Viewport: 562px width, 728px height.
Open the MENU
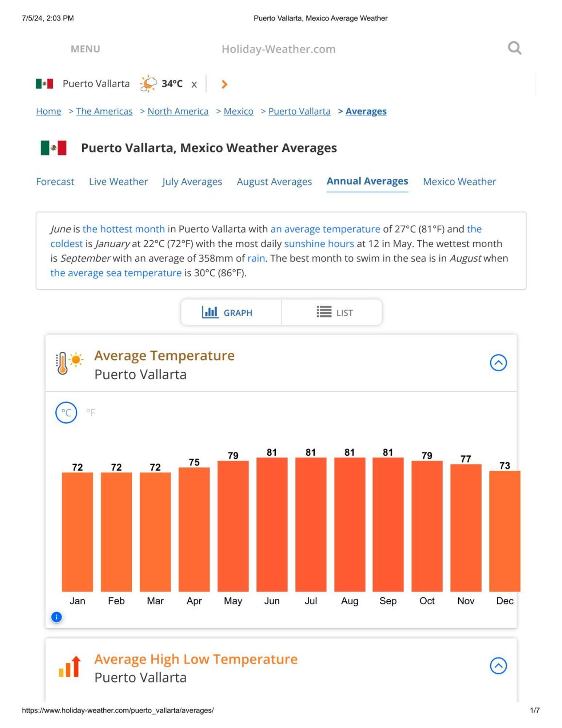point(85,49)
